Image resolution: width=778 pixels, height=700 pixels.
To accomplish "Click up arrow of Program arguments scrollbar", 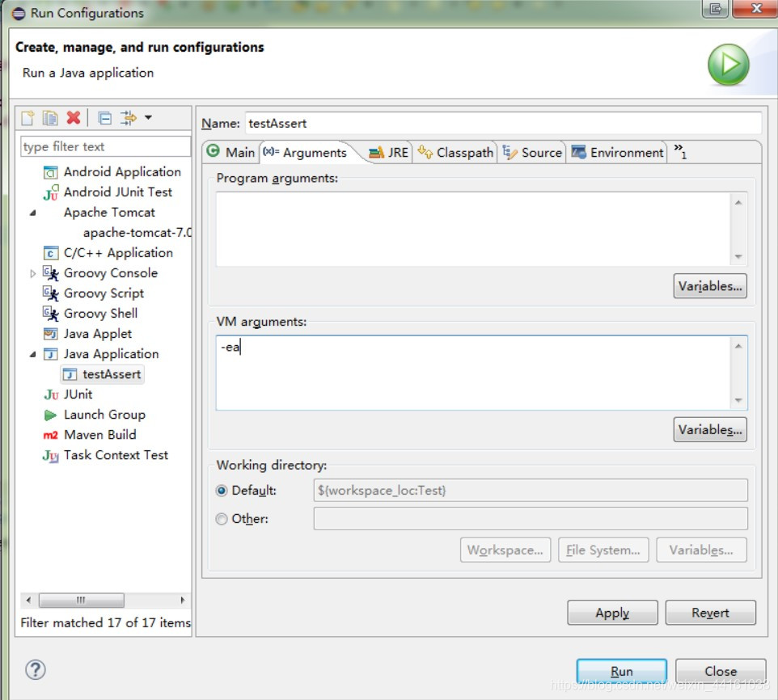I will point(738,202).
